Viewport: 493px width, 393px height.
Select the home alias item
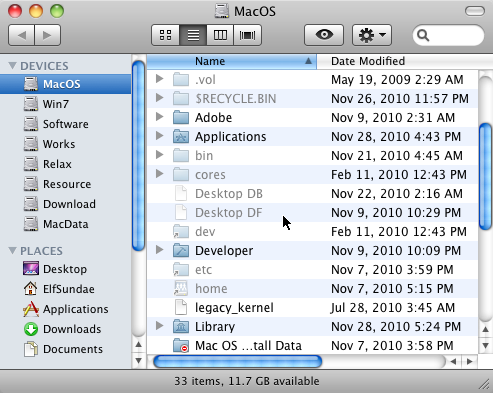pyautogui.click(x=312, y=288)
